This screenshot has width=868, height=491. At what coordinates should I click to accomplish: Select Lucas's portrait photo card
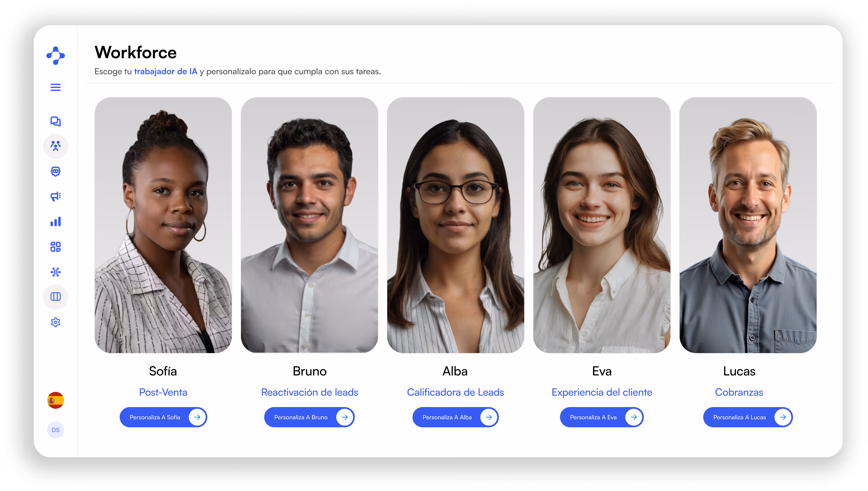point(748,225)
